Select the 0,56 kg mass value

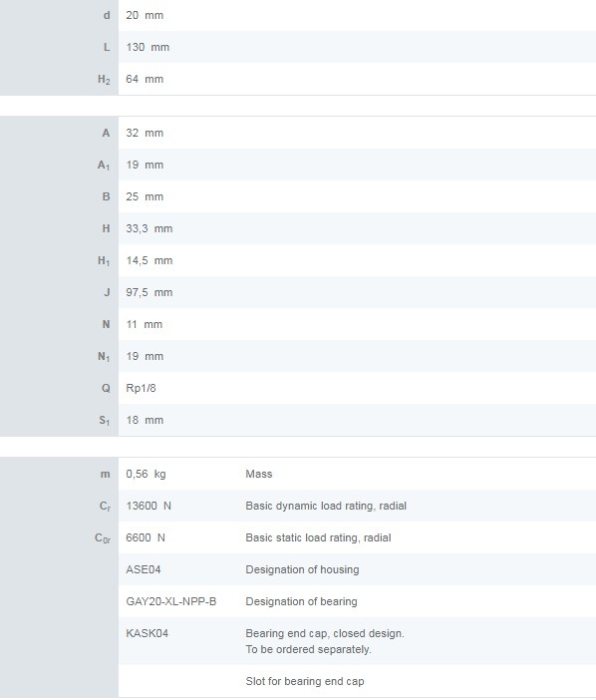point(146,474)
